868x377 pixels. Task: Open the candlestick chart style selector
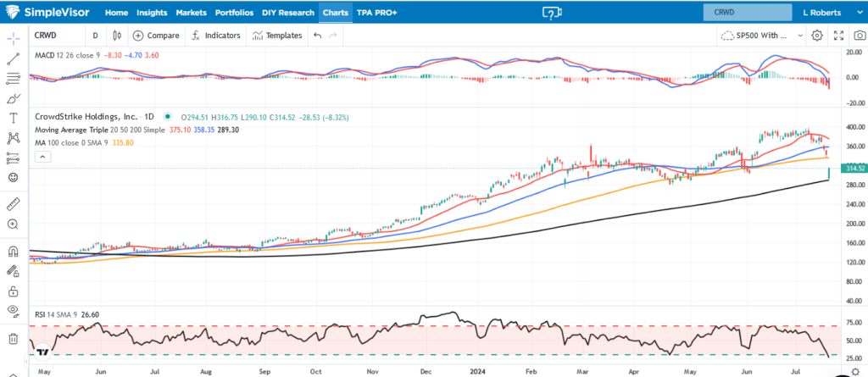click(116, 36)
